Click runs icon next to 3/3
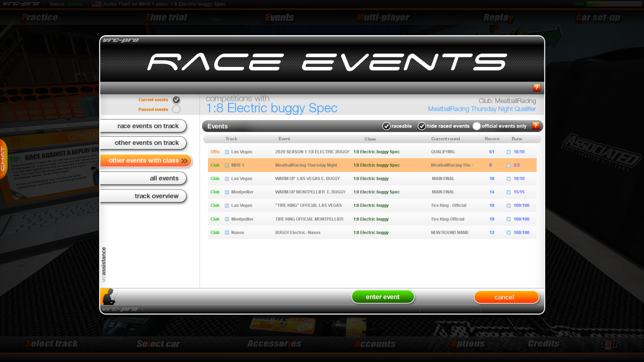Viewport: 644px width, 362px height. [508, 165]
